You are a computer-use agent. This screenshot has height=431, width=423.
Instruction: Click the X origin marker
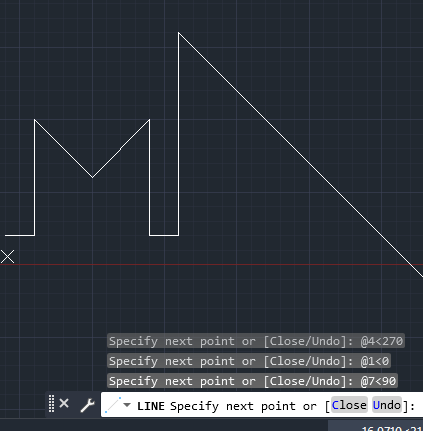(7, 257)
